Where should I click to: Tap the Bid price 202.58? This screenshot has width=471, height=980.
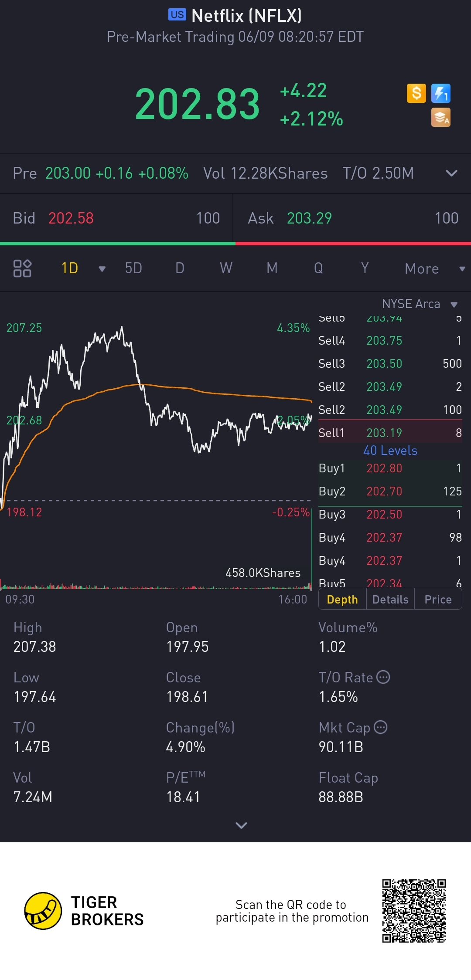[71, 218]
